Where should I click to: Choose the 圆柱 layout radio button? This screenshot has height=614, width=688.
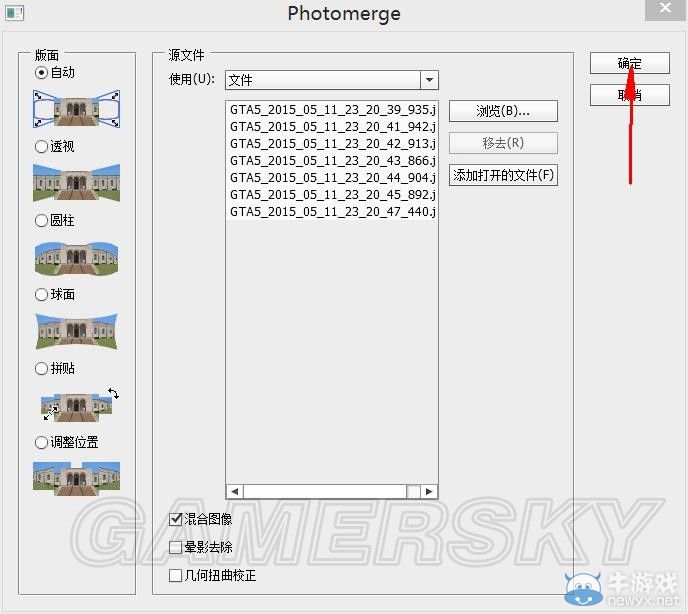tap(41, 221)
